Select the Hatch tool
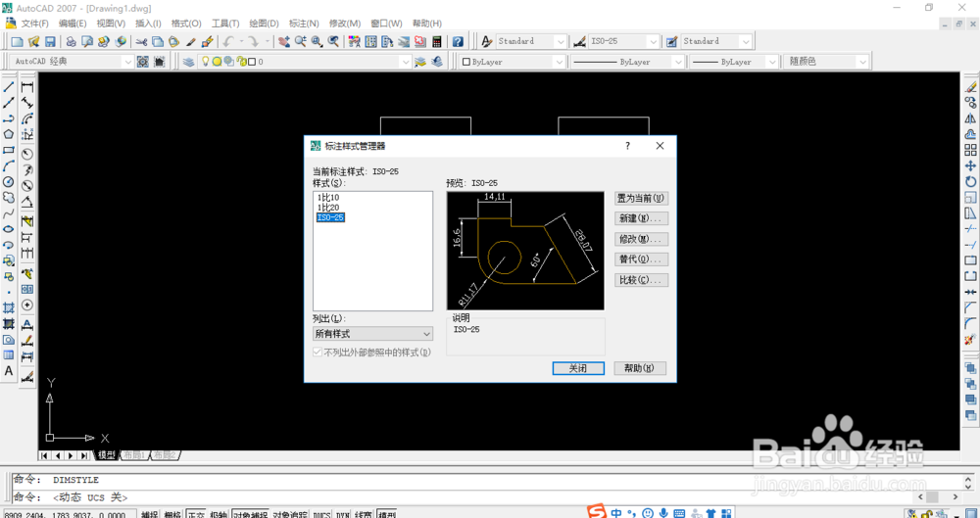Image resolution: width=980 pixels, height=518 pixels. 9,308
